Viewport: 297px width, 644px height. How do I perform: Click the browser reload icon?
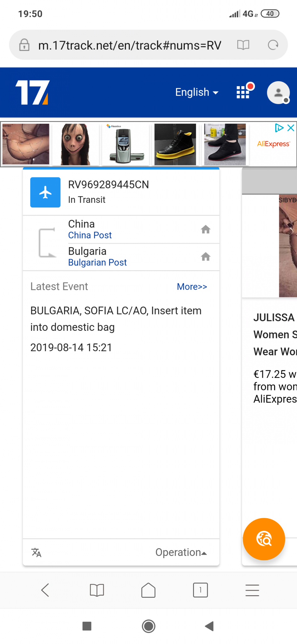[x=273, y=45]
